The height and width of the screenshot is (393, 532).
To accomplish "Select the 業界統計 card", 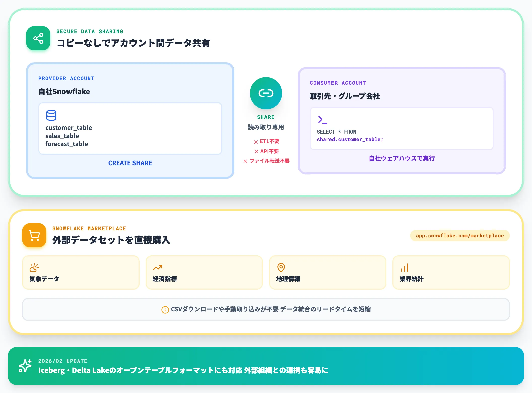I will tap(451, 273).
